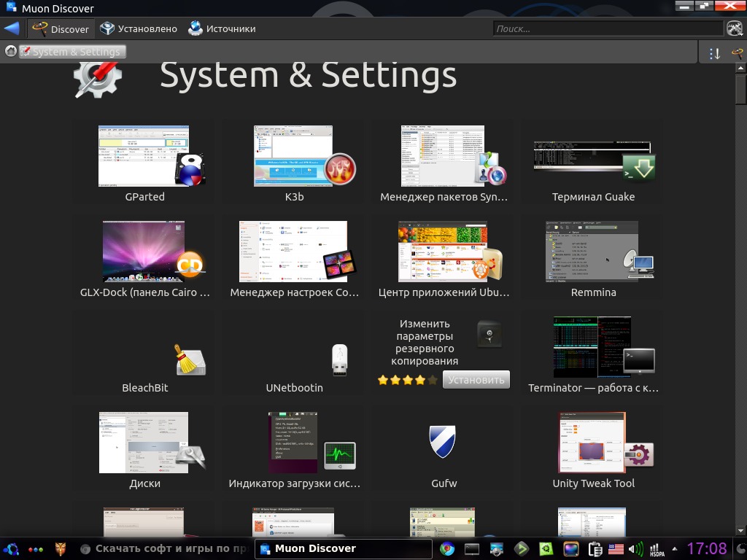Open the Klipper clipboard tray icon
The width and height of the screenshot is (747, 560).
click(595, 549)
